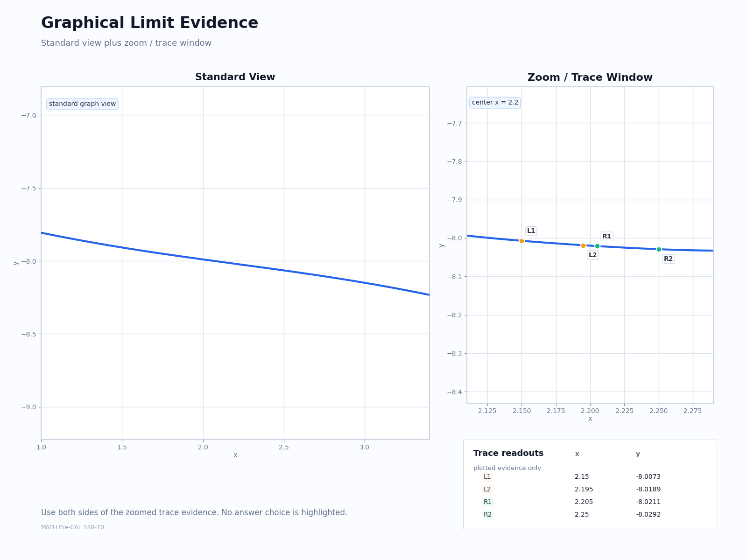747x560 pixels.
Task: Click the 'Trace readouts' heading
Action: pyautogui.click(x=508, y=454)
